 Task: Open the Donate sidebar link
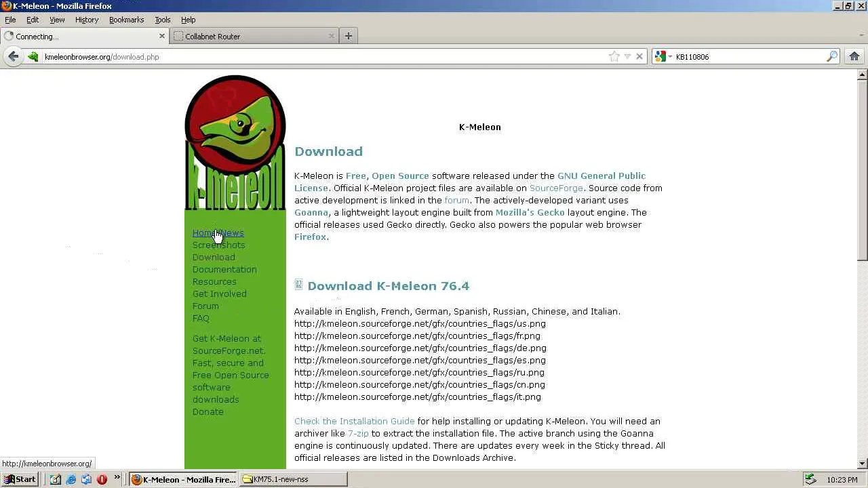[x=208, y=412]
